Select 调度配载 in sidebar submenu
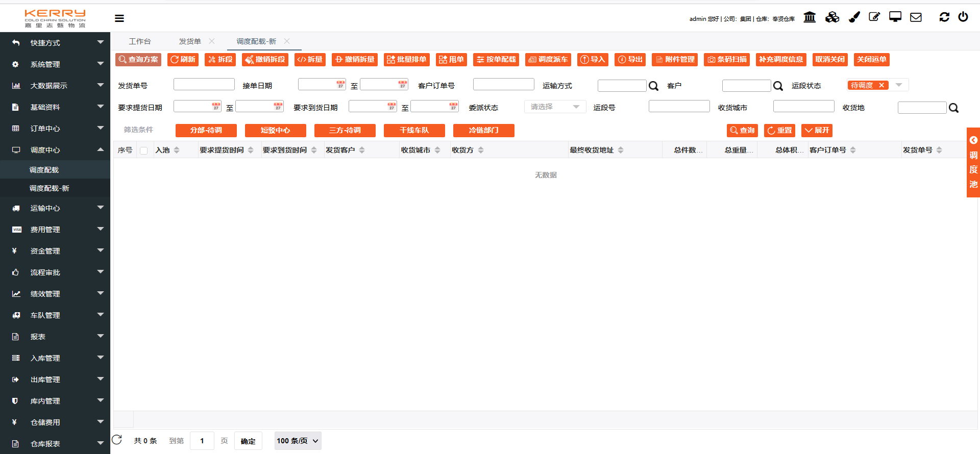Viewport: 980px width, 454px height. [x=55, y=170]
